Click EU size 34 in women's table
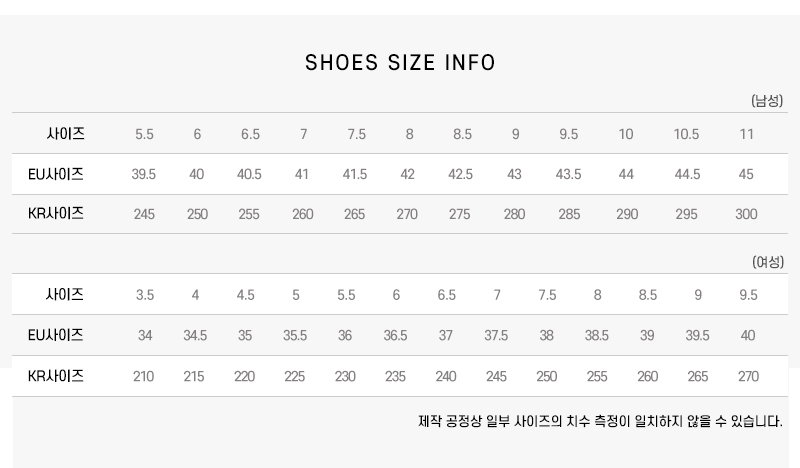This screenshot has width=800, height=468. tap(145, 335)
